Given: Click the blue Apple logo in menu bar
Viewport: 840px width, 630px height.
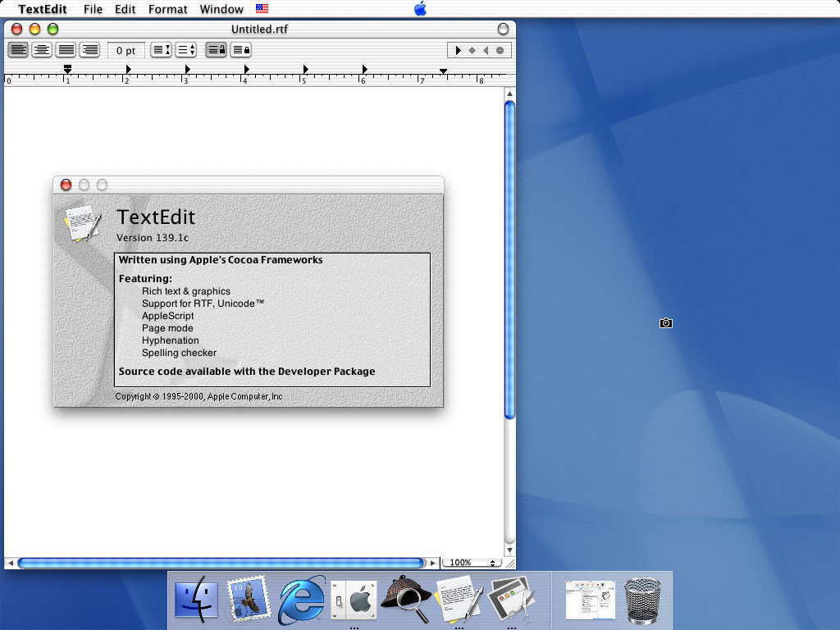Looking at the screenshot, I should (x=421, y=8).
